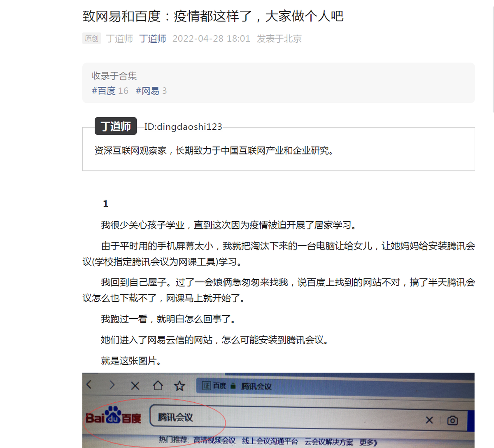Click the camera search icon in the Baidu box
This screenshot has height=448, width=494.
pos(452,420)
